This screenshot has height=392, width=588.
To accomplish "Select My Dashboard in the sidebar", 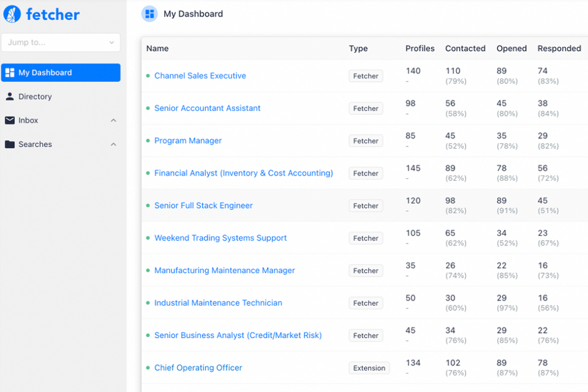I will click(61, 73).
